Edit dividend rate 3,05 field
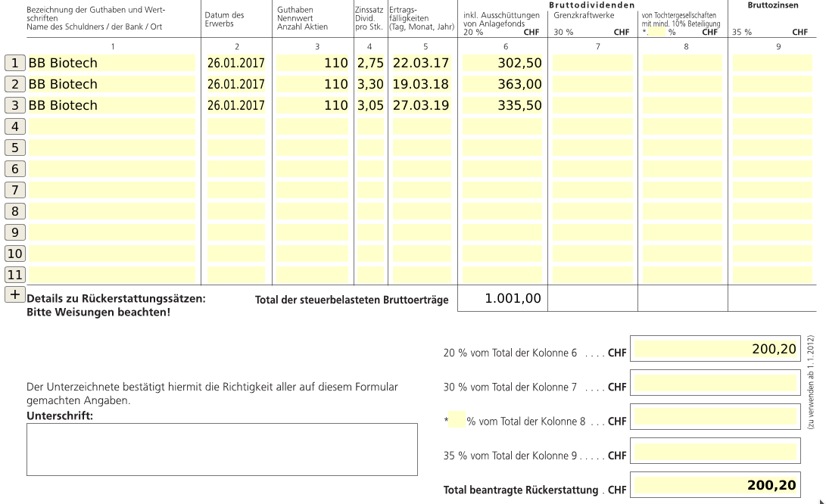This screenshot has width=826, height=504. [x=371, y=105]
